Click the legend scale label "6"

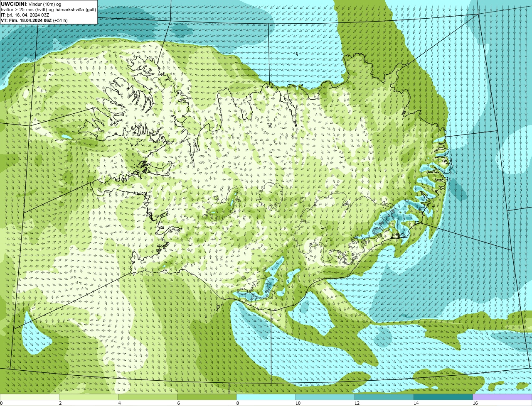tap(178, 403)
